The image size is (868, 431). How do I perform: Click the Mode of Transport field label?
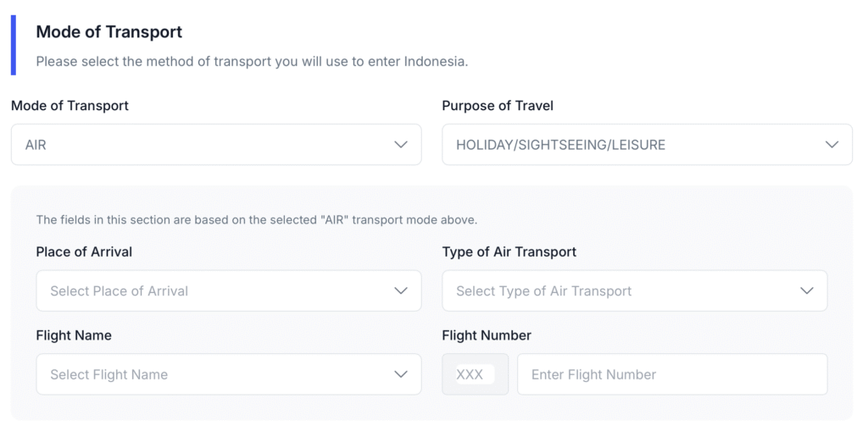(x=70, y=106)
